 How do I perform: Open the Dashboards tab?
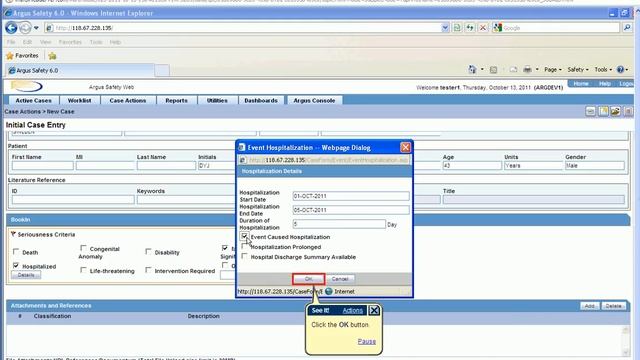coord(261,100)
